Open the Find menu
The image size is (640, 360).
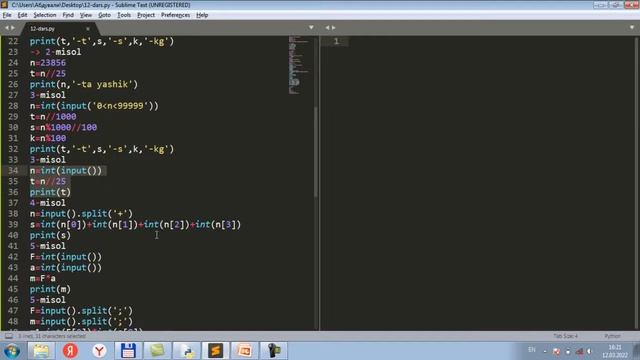click(x=68, y=15)
